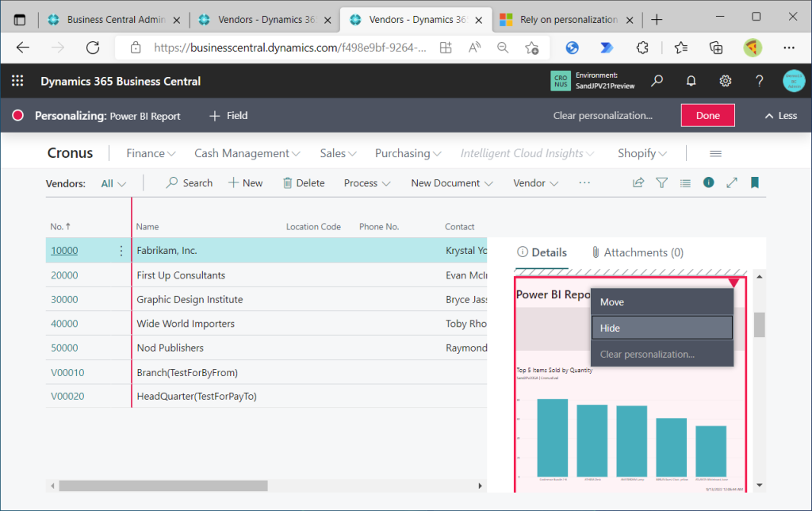Click New to create a vendor
The height and width of the screenshot is (511, 812).
(x=246, y=183)
